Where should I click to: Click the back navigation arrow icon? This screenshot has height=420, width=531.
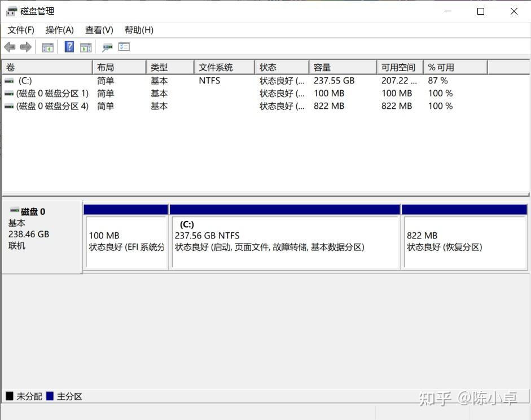coord(10,47)
